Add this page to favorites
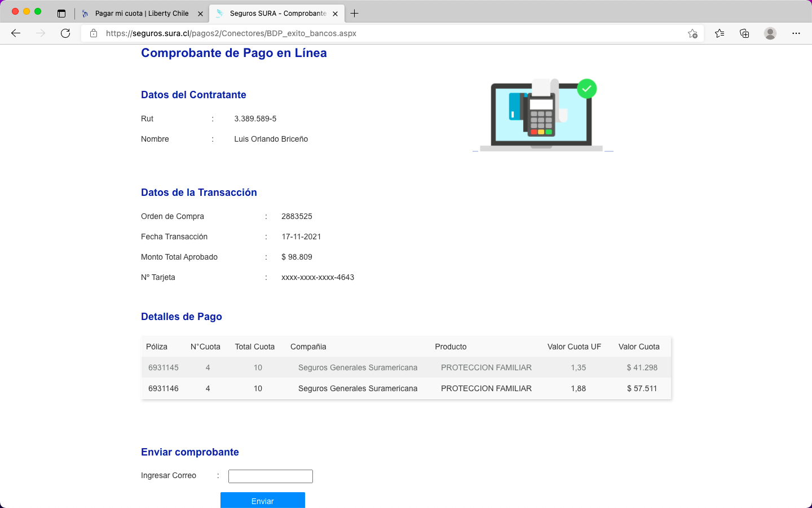 click(692, 33)
